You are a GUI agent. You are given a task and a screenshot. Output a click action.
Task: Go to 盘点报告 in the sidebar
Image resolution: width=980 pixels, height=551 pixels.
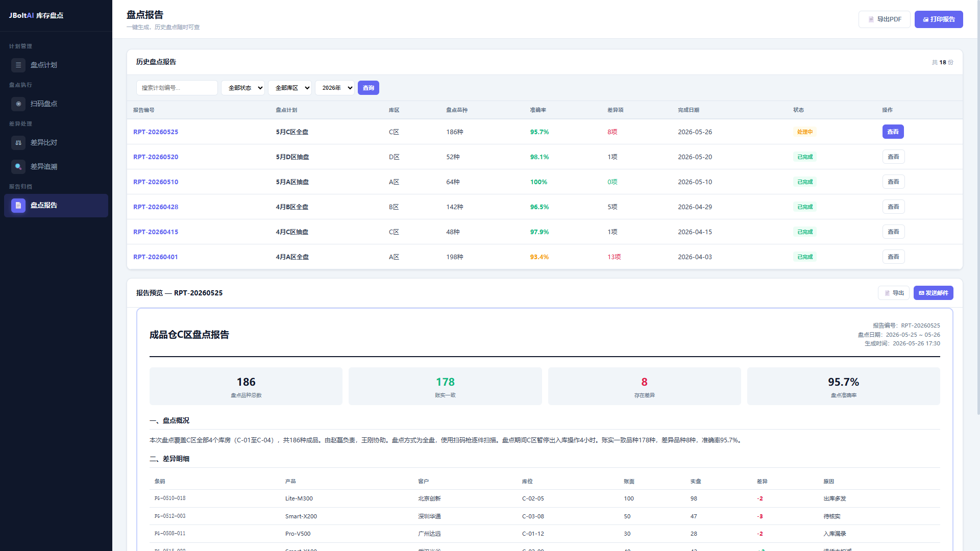tap(56, 206)
